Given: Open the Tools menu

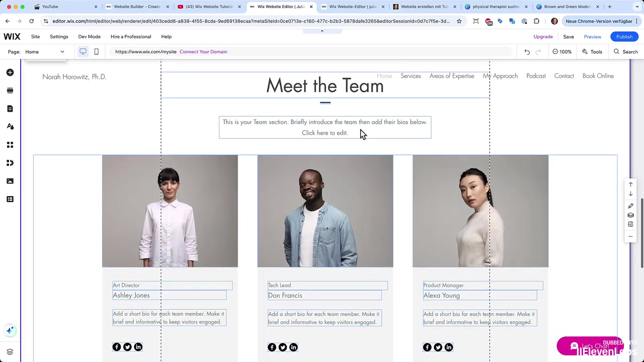Looking at the screenshot, I should click(592, 52).
